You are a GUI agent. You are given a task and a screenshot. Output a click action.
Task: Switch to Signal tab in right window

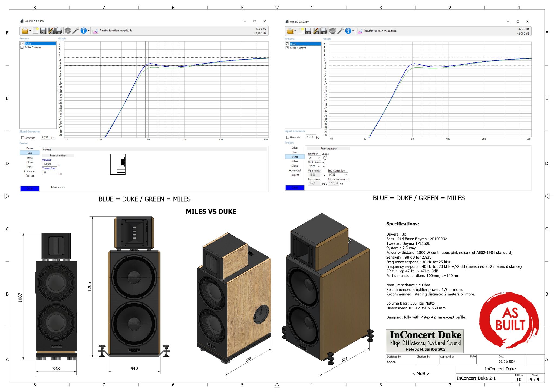(x=295, y=166)
